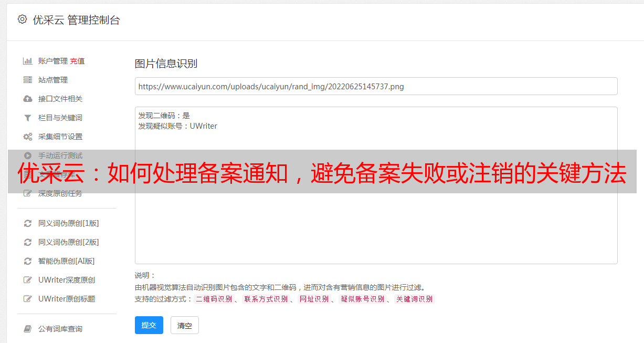Click the filter funnel icon for 栏目与关键词
The width and height of the screenshot is (644, 343).
point(28,118)
